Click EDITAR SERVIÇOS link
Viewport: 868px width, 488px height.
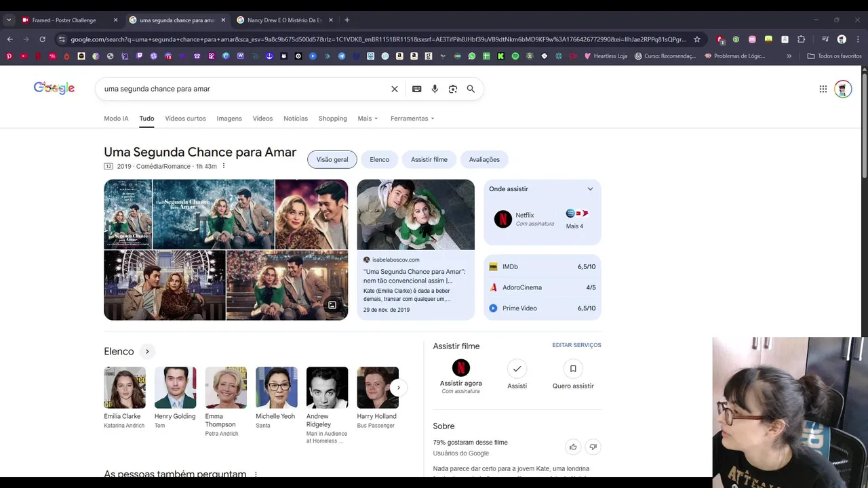576,346
